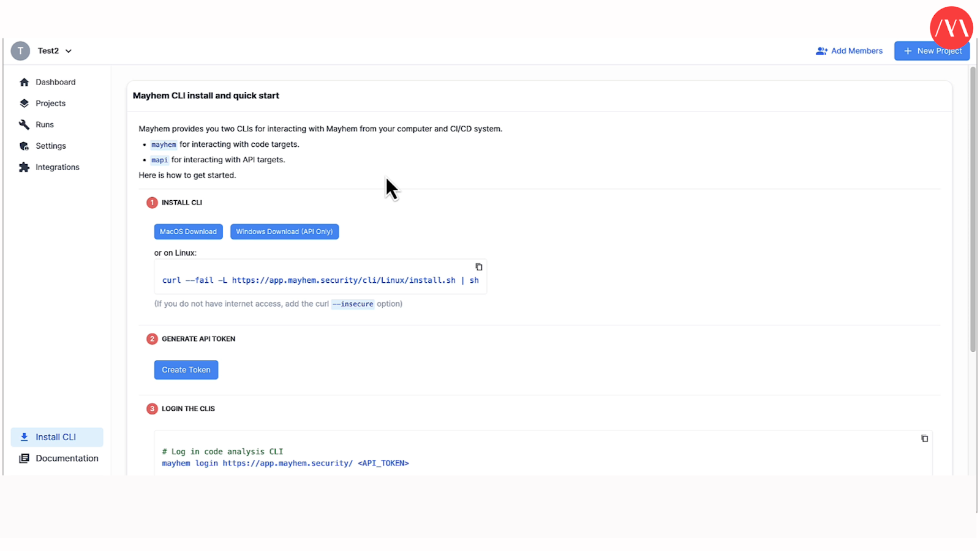The image size is (980, 551).
Task: Click the Integrations puzzle icon
Action: pos(24,167)
